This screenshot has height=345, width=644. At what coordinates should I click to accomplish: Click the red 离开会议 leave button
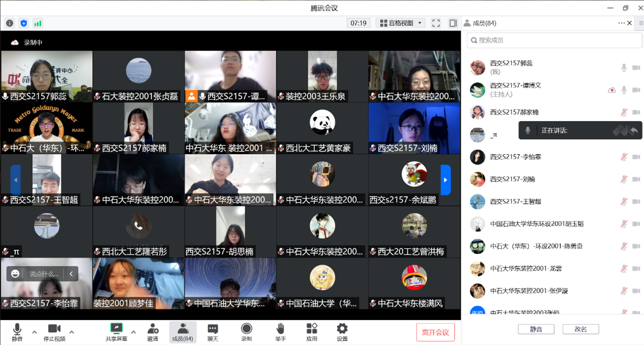point(435,332)
